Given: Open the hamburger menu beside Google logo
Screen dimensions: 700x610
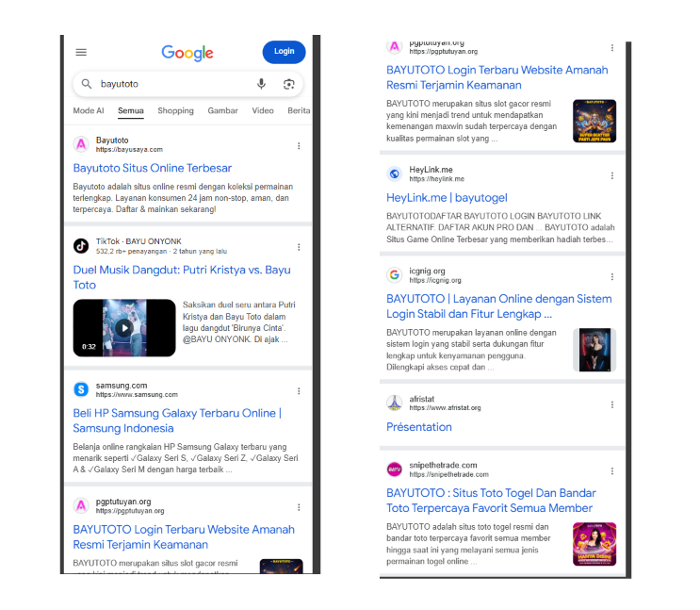Looking at the screenshot, I should pos(81,52).
